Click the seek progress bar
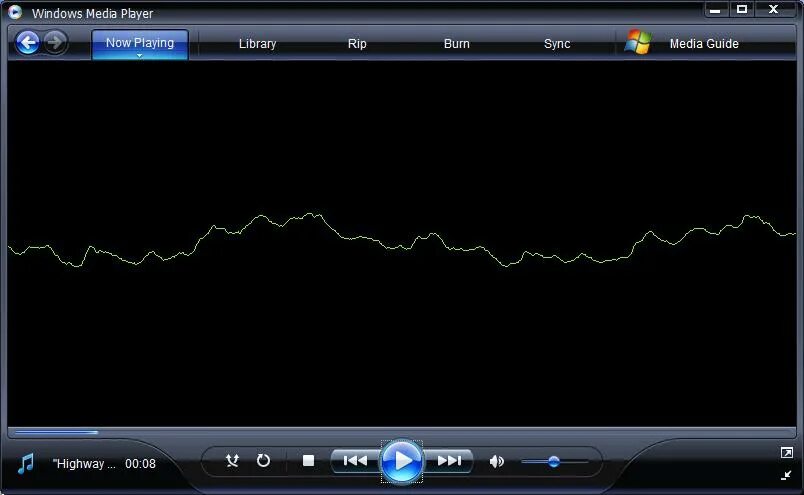This screenshot has width=804, height=495. click(x=402, y=432)
